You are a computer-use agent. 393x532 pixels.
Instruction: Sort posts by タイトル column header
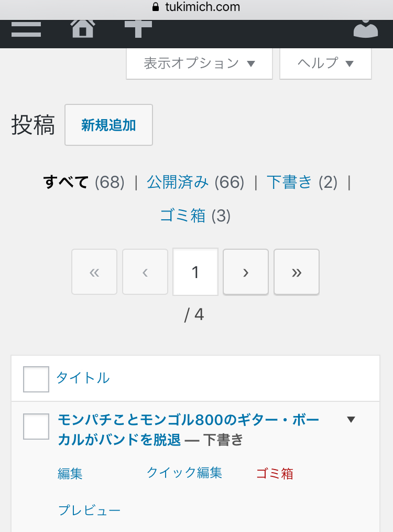pyautogui.click(x=83, y=378)
